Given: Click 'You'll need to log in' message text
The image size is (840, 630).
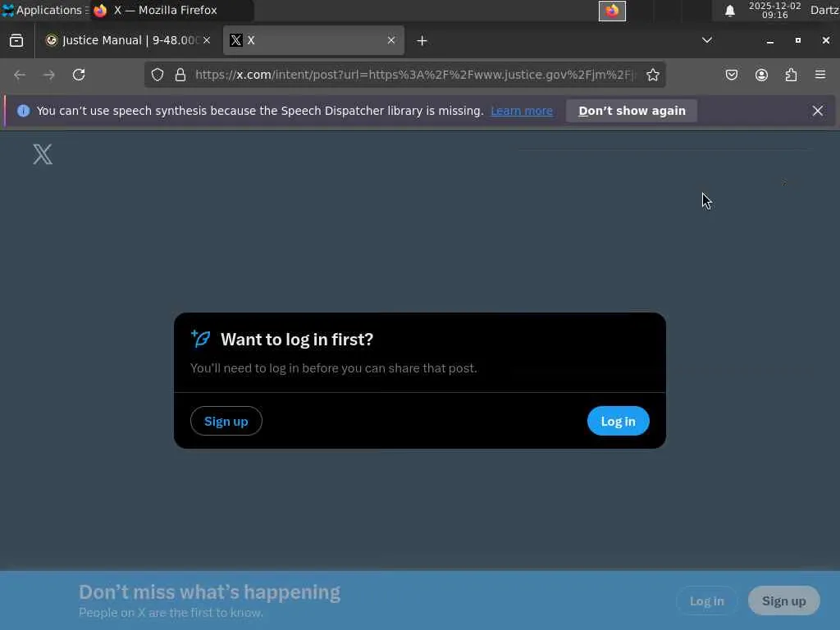Looking at the screenshot, I should 334,368.
